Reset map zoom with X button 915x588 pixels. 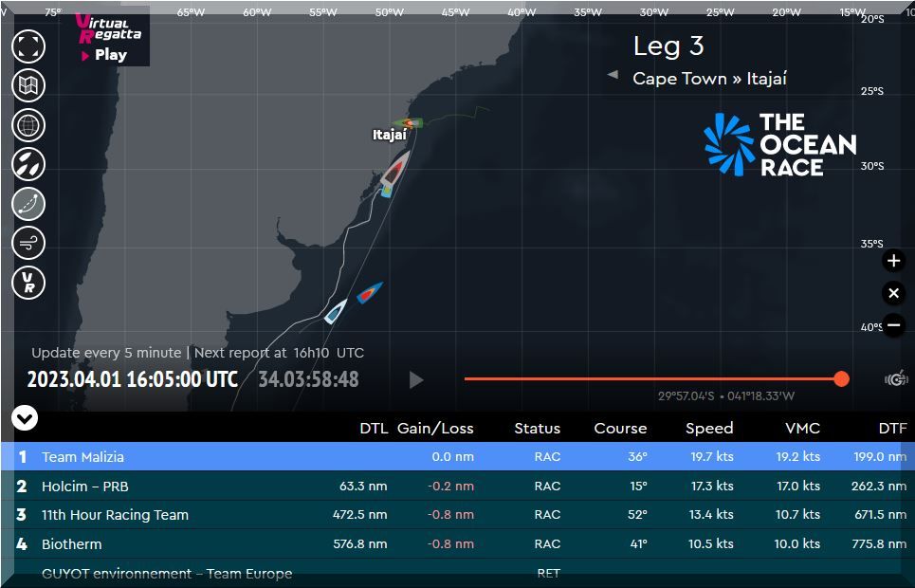click(x=893, y=293)
